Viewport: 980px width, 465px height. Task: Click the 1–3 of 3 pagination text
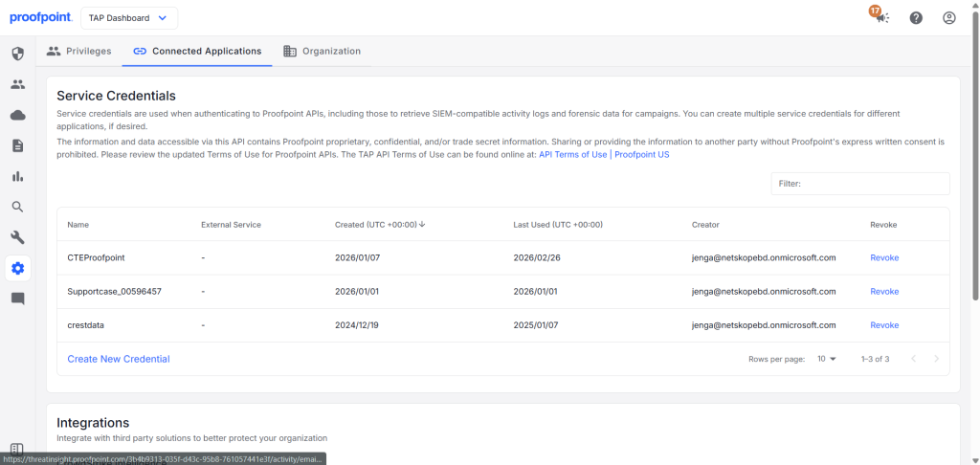875,359
